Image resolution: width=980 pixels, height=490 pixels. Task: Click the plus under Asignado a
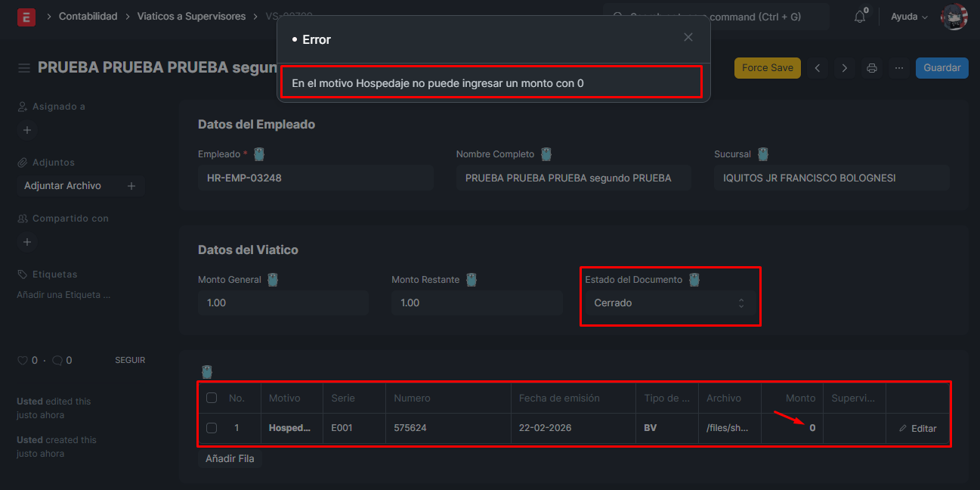pos(27,130)
